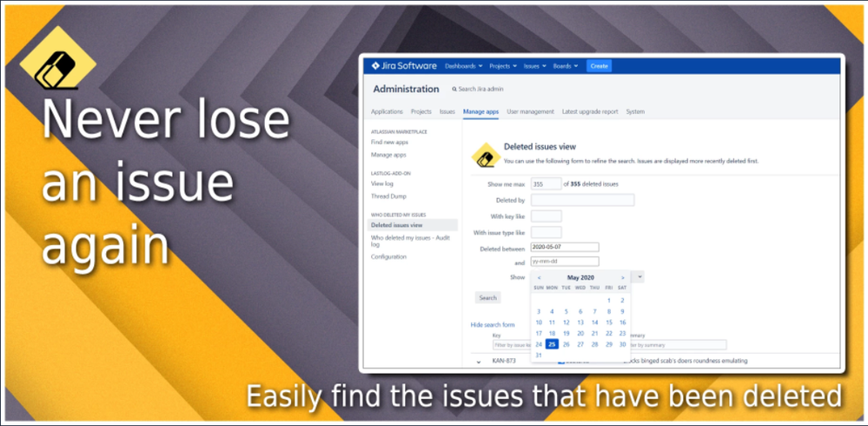Click the eraser icon beside Deleted issues view heading
Screen dimensions: 868x426
tap(486, 156)
